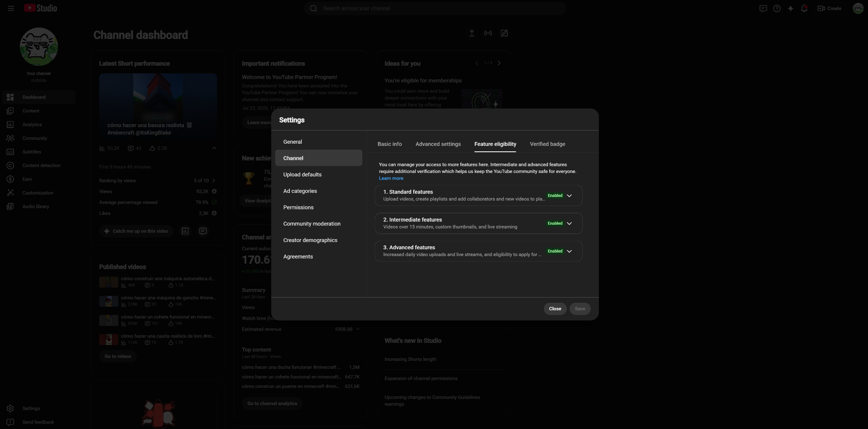This screenshot has height=429, width=868.
Task: Open Expansion of channel permissions news item
Action: (x=421, y=379)
